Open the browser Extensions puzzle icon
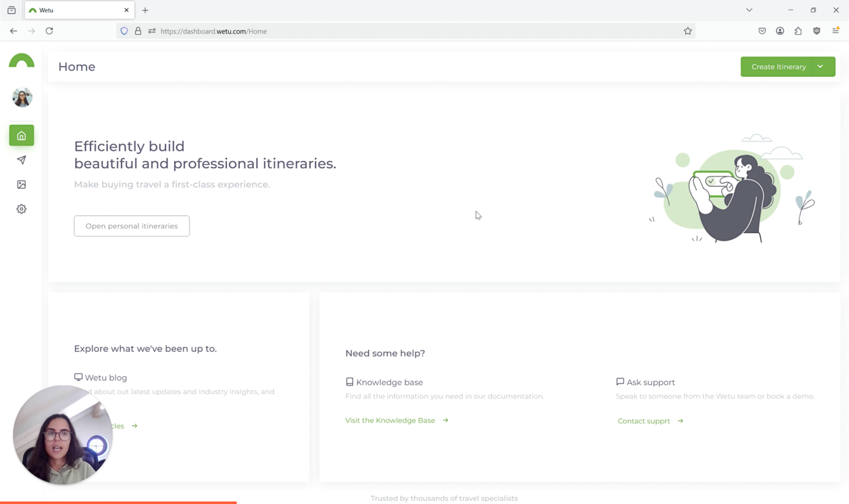Screen dimensions: 849x504 click(798, 31)
